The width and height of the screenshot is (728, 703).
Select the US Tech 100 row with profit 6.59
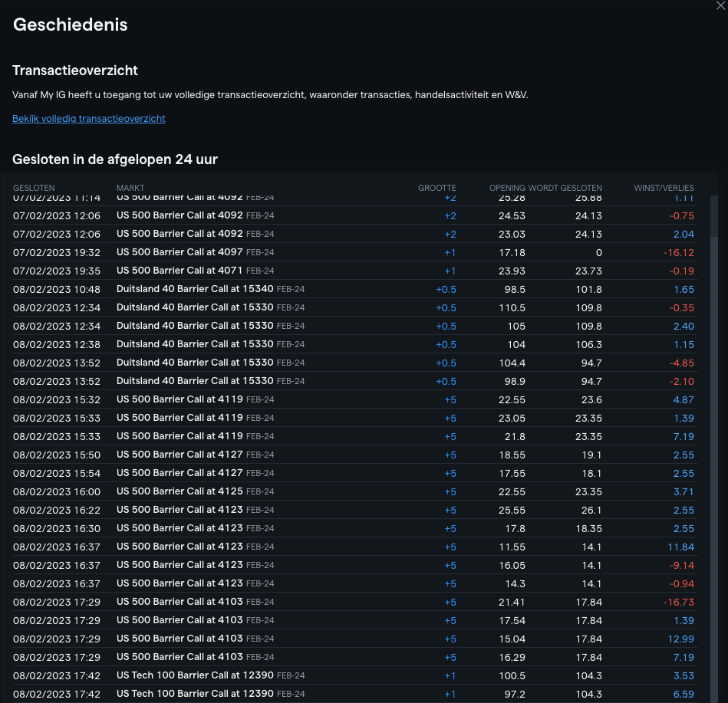193,694
